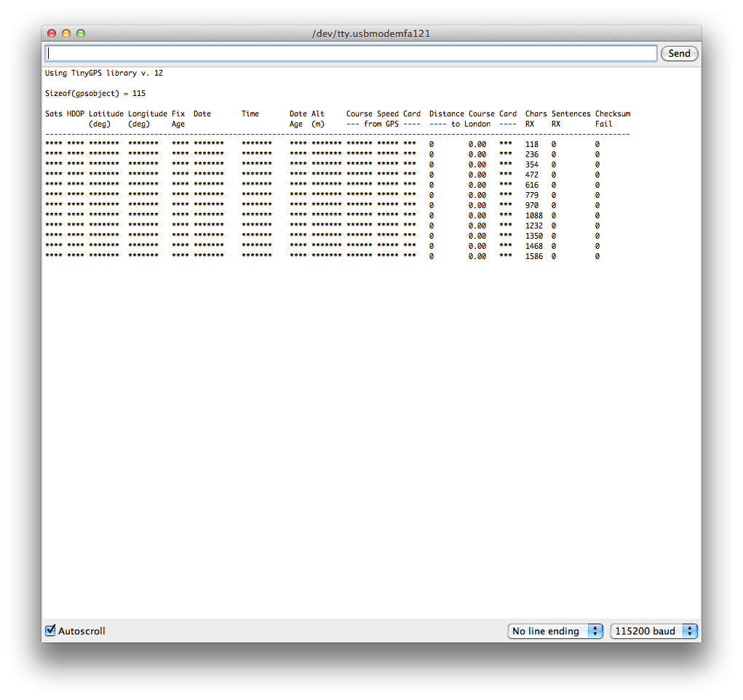The height and width of the screenshot is (700, 743).
Task: Click the Chars RX value 118
Action: [x=532, y=144]
